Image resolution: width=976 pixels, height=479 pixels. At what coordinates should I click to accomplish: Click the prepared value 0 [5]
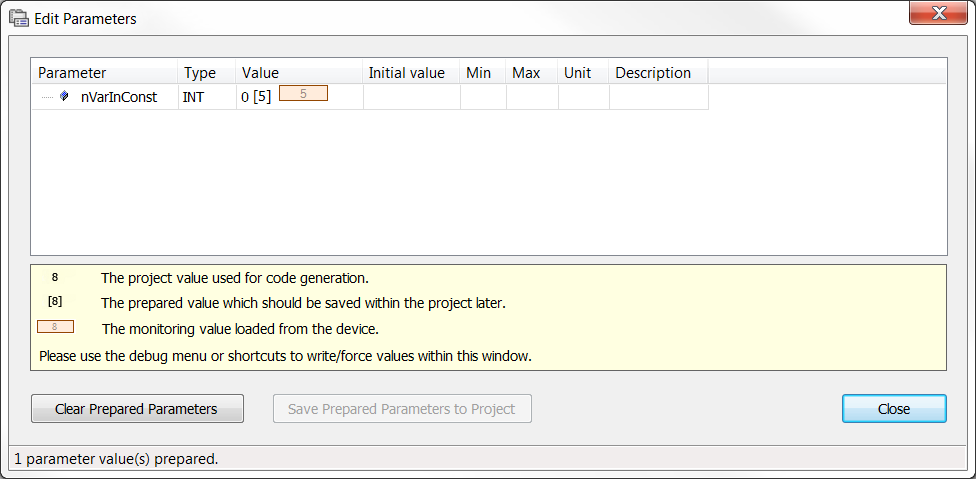coord(256,97)
